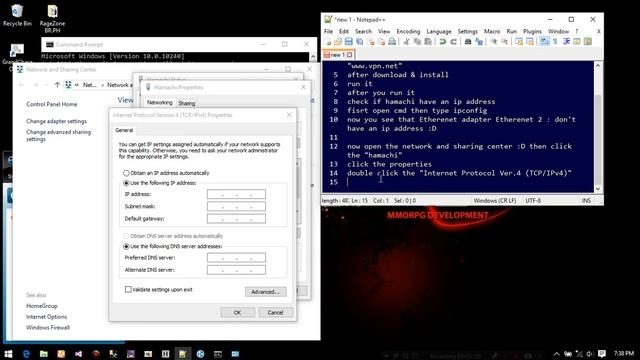
Task: Select the Networking tab in Hamachi Properties
Action: point(160,102)
